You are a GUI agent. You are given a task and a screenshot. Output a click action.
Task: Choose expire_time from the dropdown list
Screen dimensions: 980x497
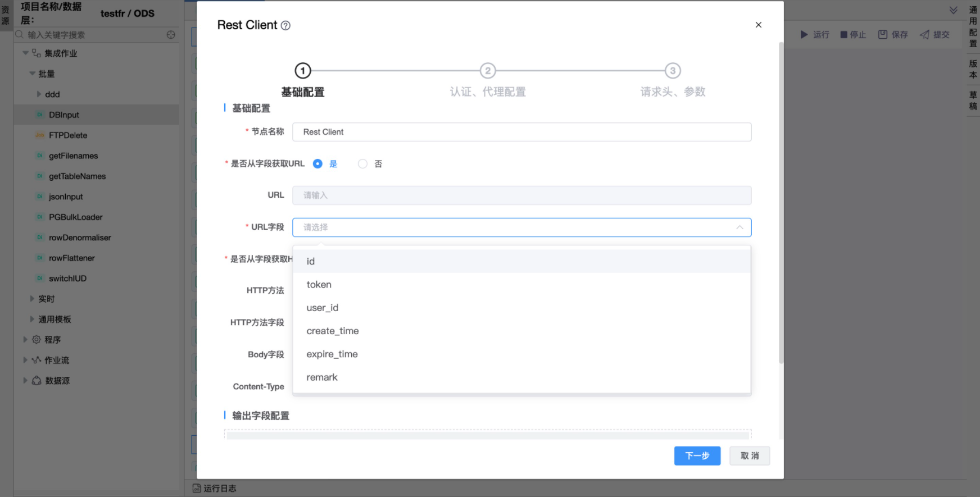[x=332, y=354]
